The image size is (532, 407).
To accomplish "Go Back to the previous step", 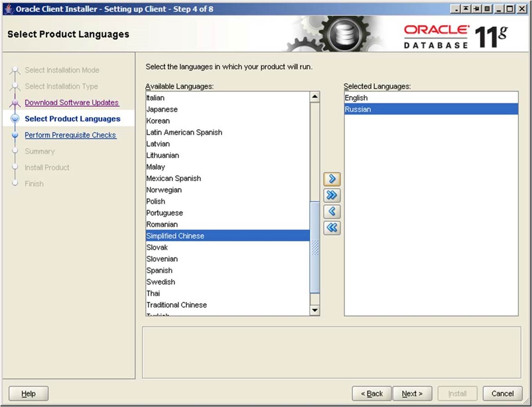I will [372, 394].
